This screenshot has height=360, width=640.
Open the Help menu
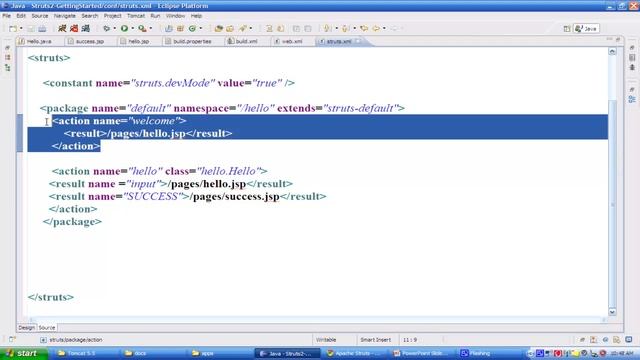pyautogui.click(x=196, y=16)
